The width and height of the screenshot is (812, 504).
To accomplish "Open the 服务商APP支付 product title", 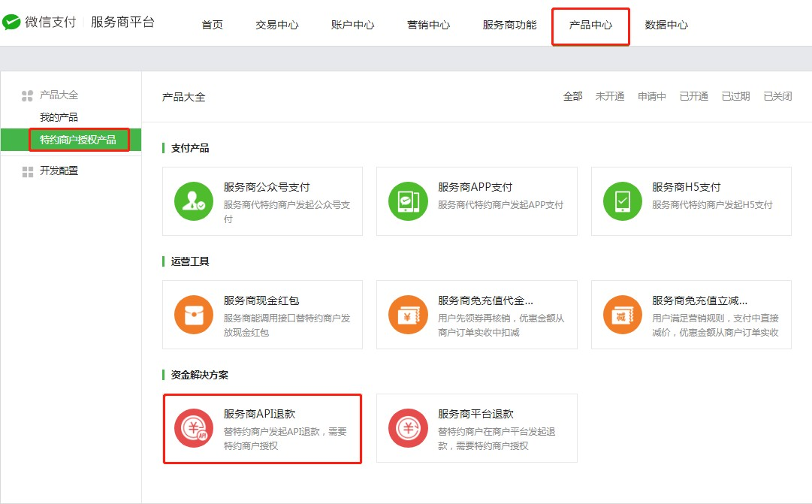I will 475,187.
